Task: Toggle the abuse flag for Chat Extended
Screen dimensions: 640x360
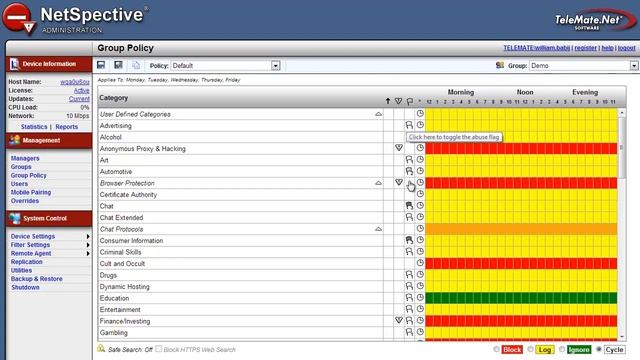Action: coord(409,217)
